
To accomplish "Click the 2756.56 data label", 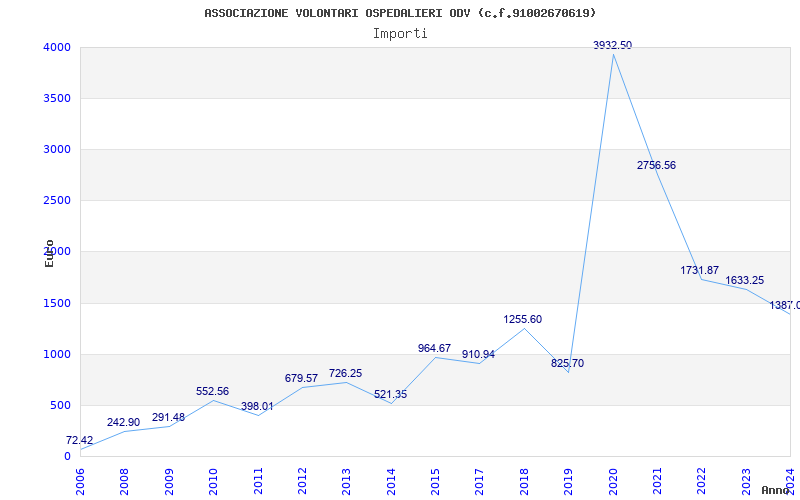I will point(656,165).
